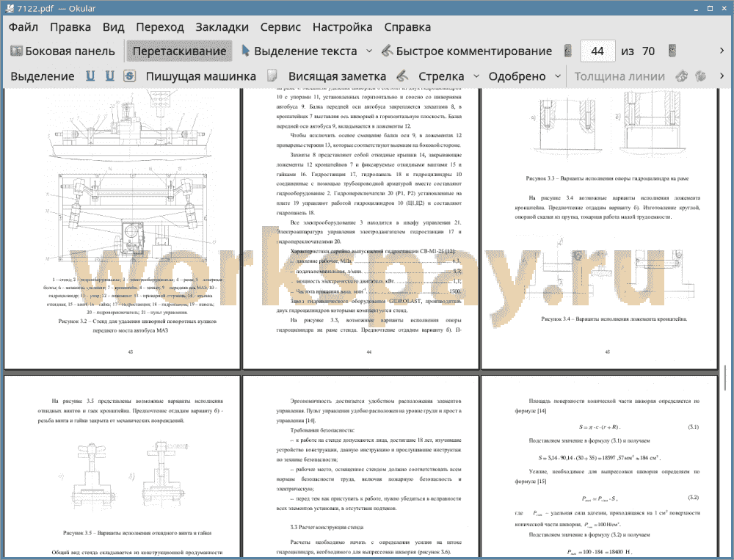Open the Переход menu

159,27
